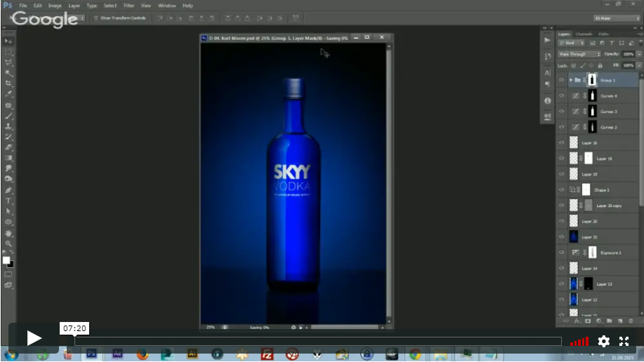This screenshot has width=644, height=362.
Task: Open Chrome from the taskbar
Action: click(x=415, y=354)
